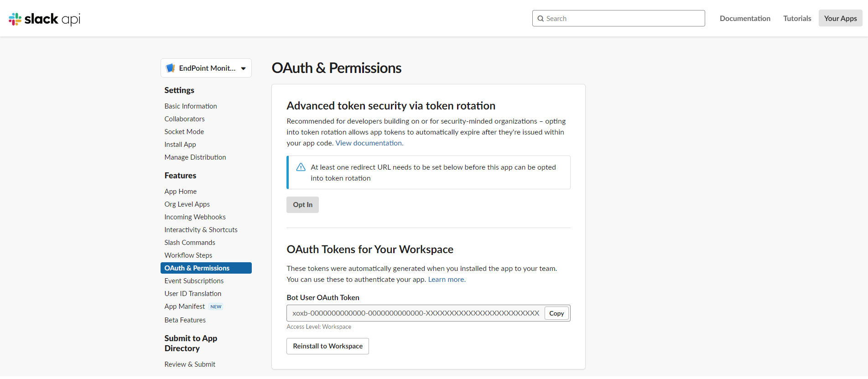Screen dimensions: 868x379
Task: Copy the Bot User OAuth Token
Action: click(556, 313)
